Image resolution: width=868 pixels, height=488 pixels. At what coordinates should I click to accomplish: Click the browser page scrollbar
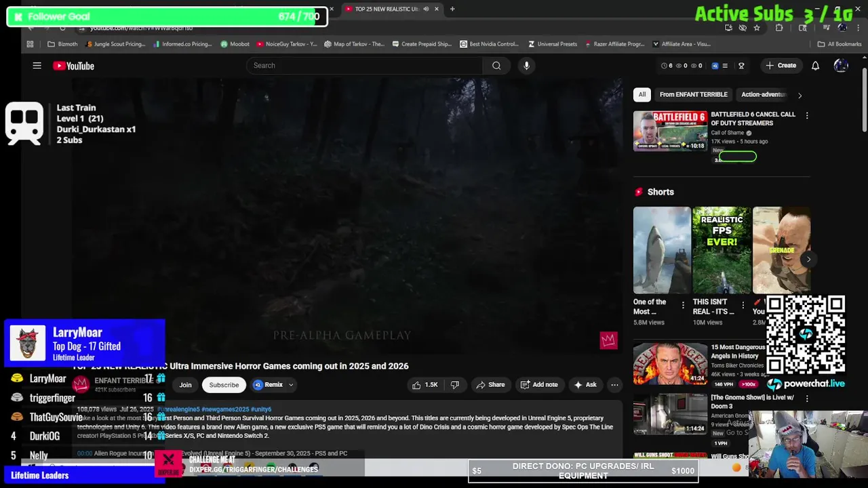point(864,98)
